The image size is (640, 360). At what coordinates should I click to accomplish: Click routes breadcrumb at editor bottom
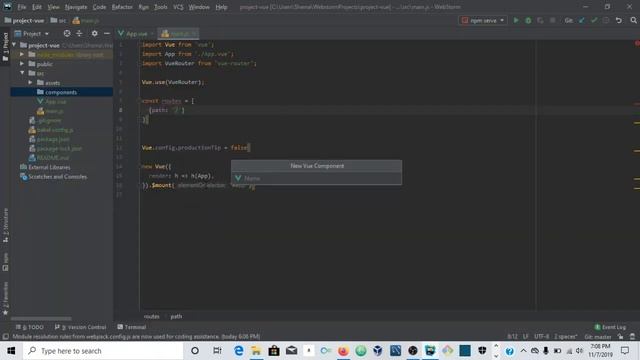151,316
